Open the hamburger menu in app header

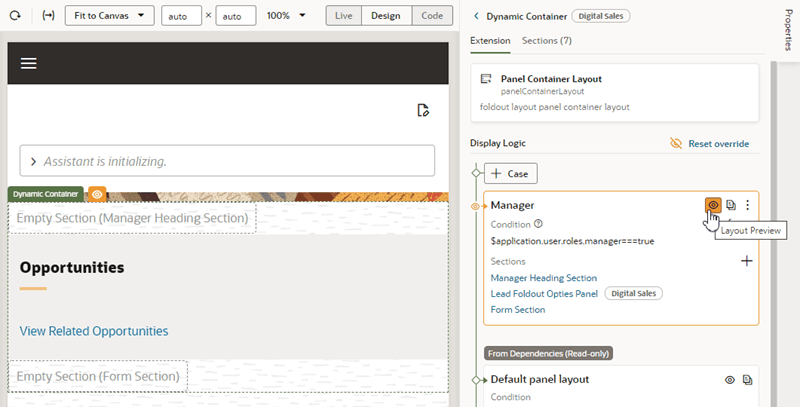pyautogui.click(x=29, y=63)
